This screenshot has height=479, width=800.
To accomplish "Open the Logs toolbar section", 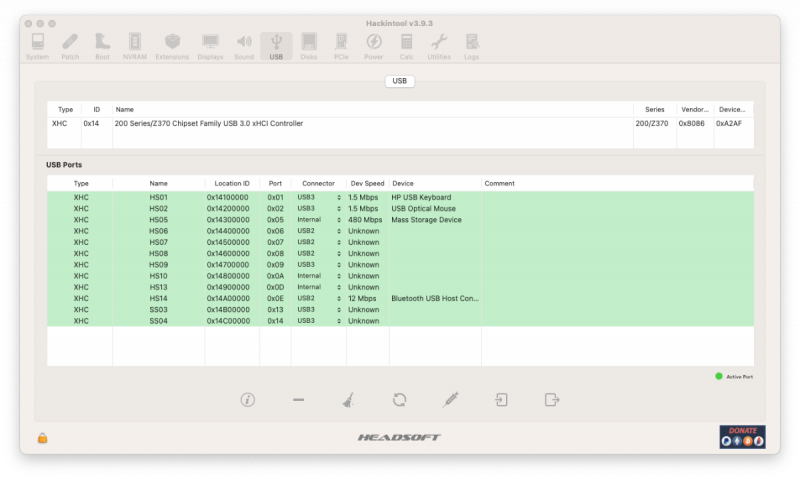I will point(471,46).
